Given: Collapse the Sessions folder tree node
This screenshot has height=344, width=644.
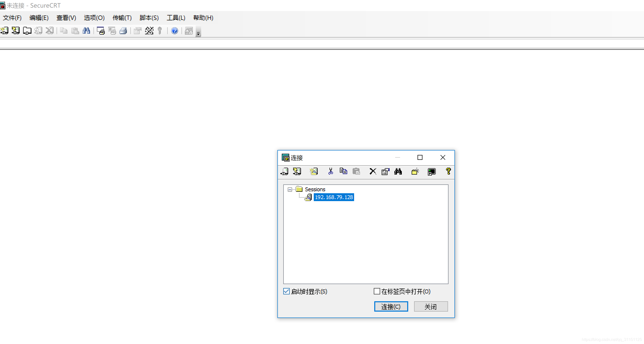Looking at the screenshot, I should click(290, 190).
